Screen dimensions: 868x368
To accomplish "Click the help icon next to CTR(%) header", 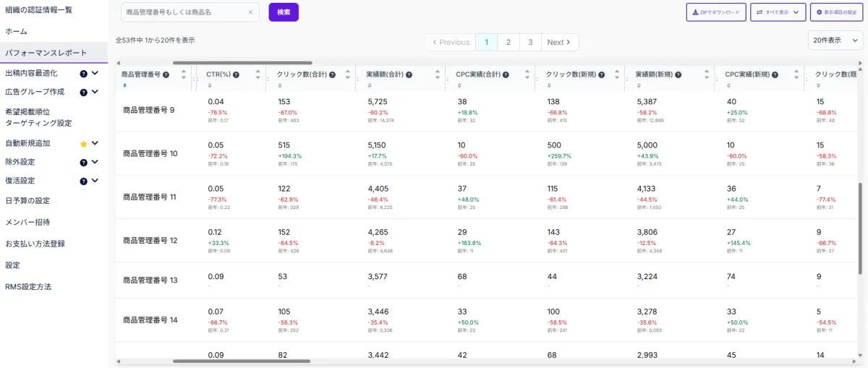I will tap(236, 74).
